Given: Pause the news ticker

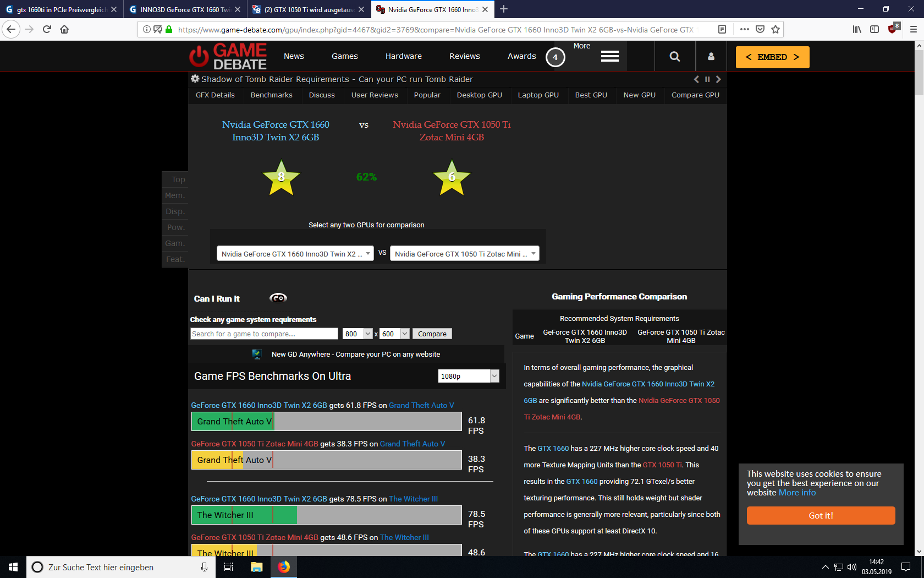Looking at the screenshot, I should (707, 79).
